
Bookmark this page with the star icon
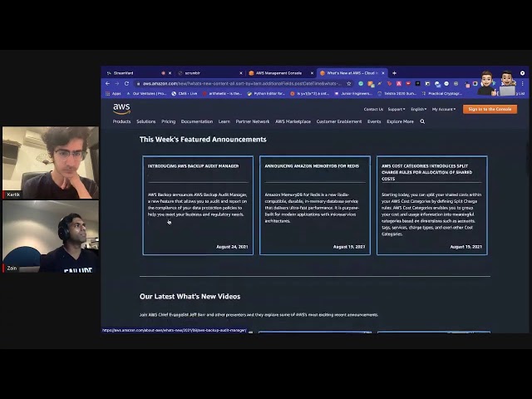[x=349, y=83]
